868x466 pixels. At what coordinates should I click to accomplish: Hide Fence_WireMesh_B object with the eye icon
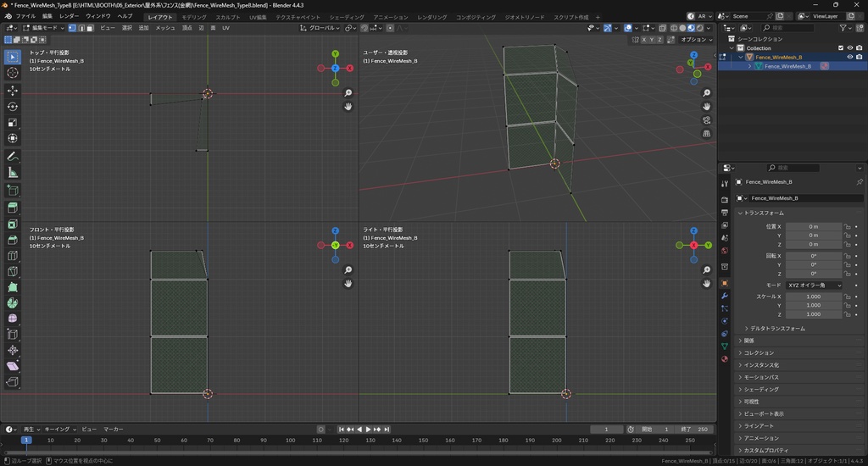(x=850, y=57)
